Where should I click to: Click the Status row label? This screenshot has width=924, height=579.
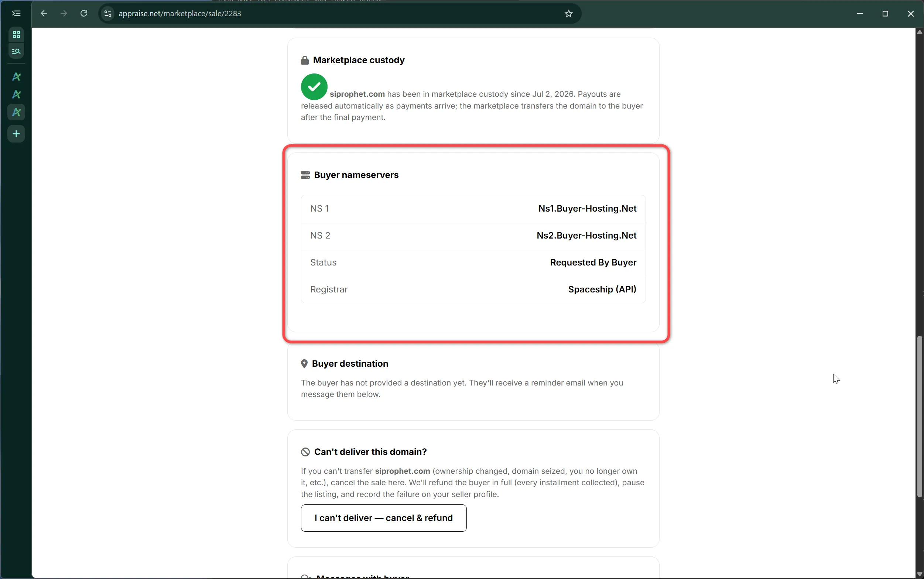(x=323, y=263)
